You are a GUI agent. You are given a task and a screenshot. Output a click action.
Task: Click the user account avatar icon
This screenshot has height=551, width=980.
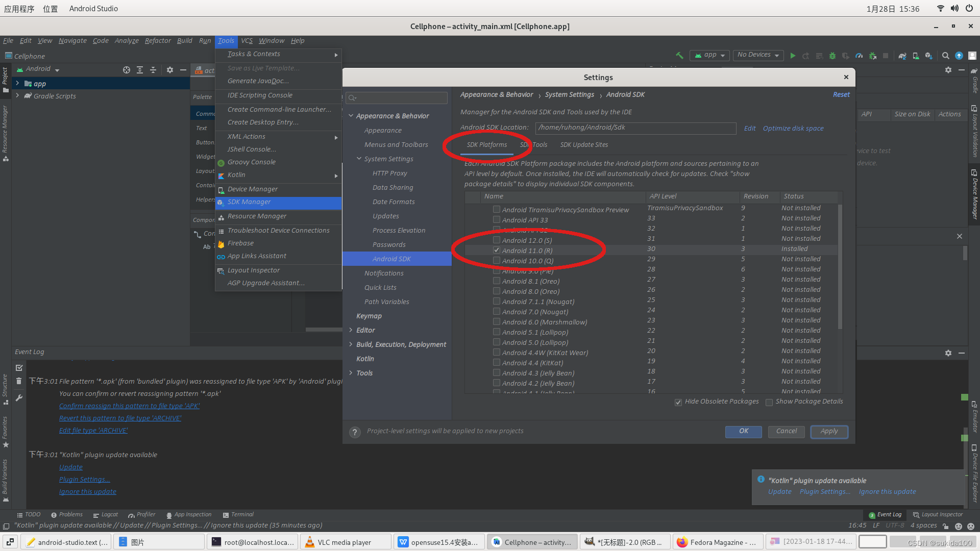click(972, 56)
